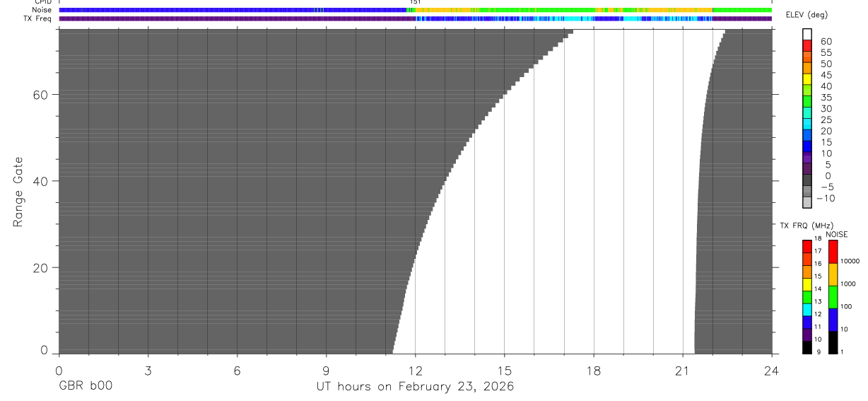Viewport: 868px width, 401px height.
Task: Click the '45' label on ELEV colorbar
Action: (x=825, y=75)
